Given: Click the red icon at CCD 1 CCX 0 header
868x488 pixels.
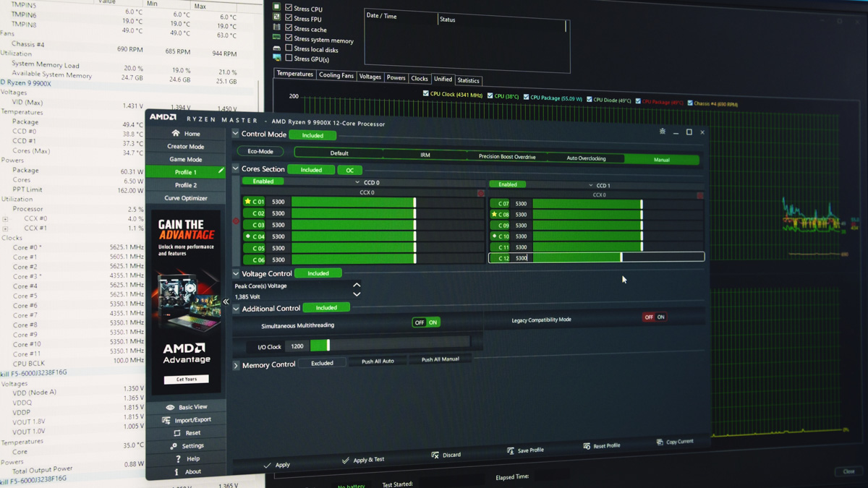Looking at the screenshot, I should [x=699, y=195].
